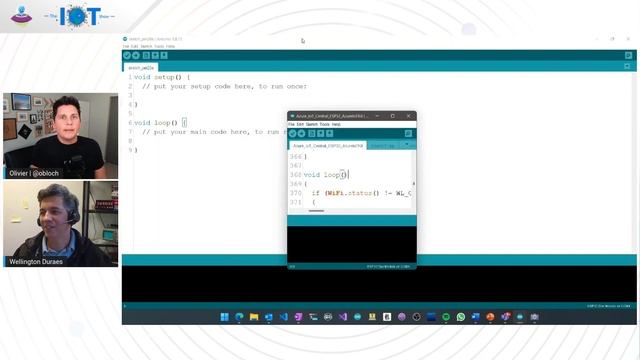
Task: Click New sketch in front Arduino window
Action: coord(312,133)
